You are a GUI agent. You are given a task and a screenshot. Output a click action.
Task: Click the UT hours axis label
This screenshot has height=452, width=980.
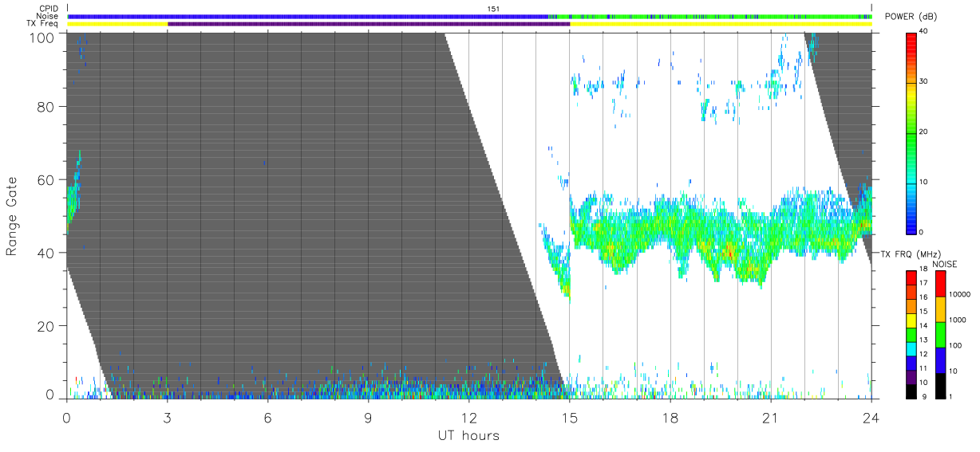[x=468, y=435]
